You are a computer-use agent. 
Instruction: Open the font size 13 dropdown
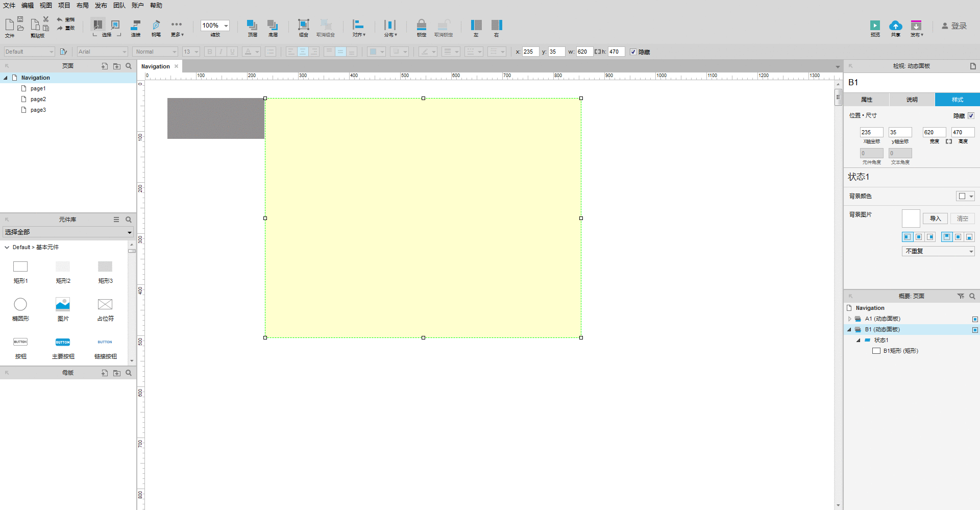(x=191, y=52)
